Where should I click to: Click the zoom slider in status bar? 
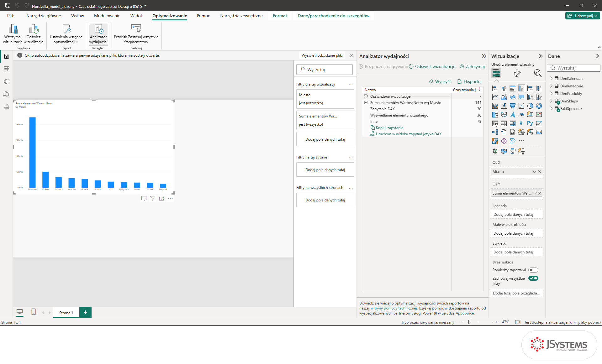[478, 322]
